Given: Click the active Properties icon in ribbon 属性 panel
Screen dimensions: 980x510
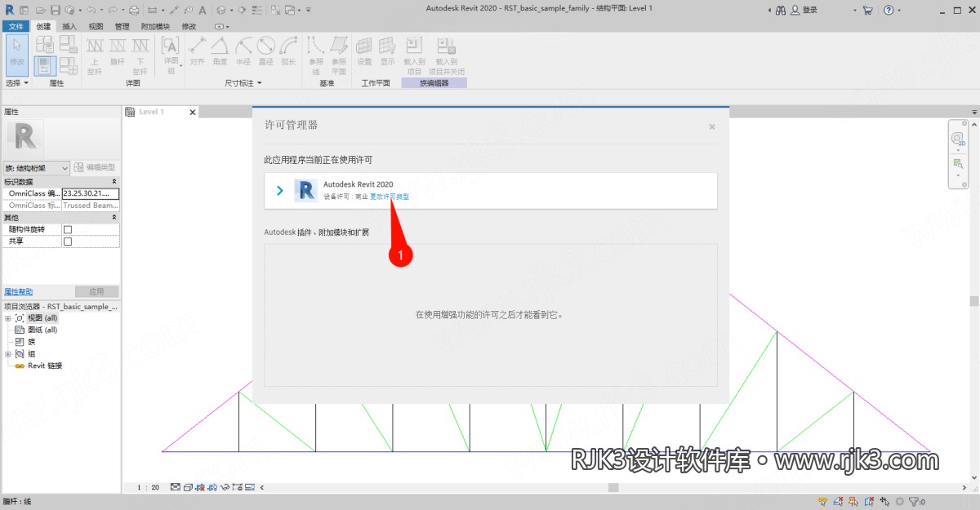Looking at the screenshot, I should coord(45,65).
